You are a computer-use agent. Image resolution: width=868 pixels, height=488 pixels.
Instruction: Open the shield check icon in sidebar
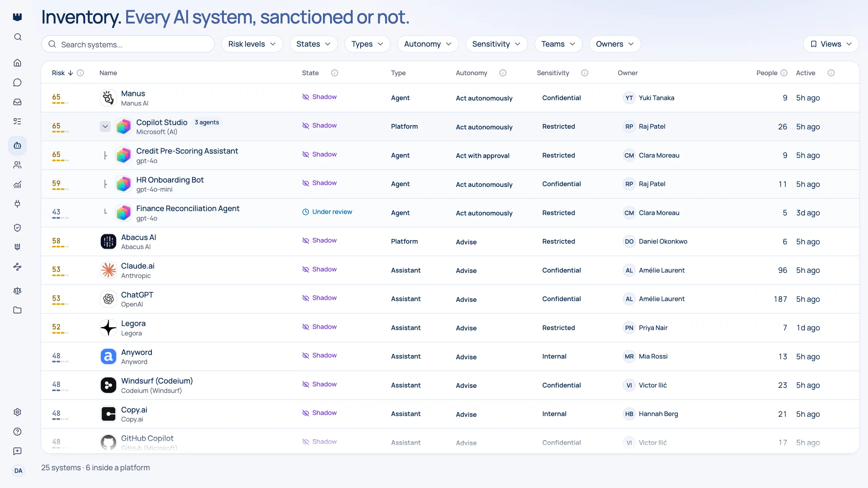click(17, 228)
